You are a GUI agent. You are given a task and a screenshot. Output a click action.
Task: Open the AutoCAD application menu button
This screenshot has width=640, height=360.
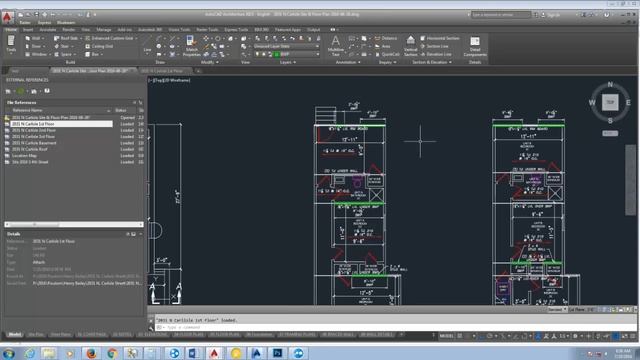click(7, 18)
